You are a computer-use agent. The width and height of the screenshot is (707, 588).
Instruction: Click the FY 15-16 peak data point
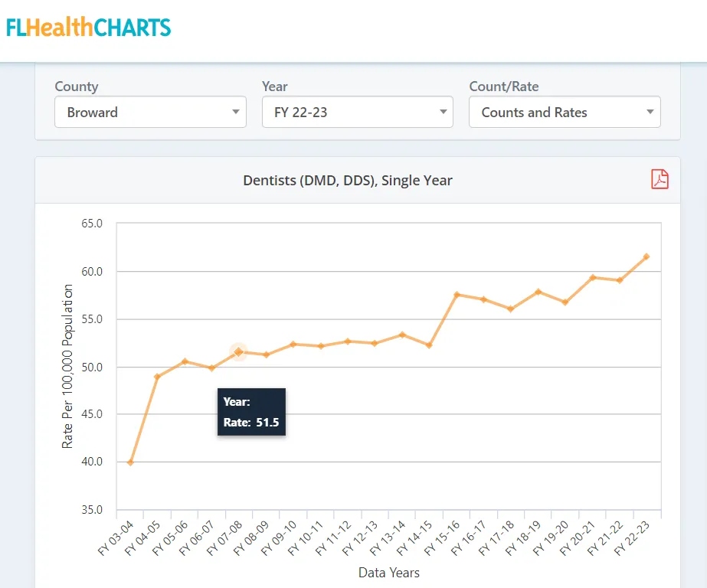click(x=456, y=293)
